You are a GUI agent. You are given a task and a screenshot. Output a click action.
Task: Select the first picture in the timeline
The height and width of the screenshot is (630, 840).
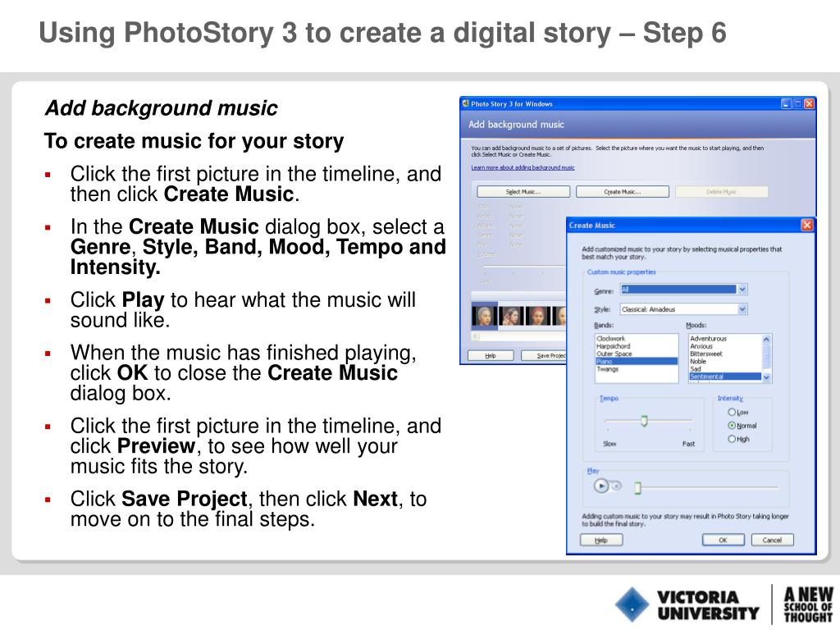(x=484, y=316)
